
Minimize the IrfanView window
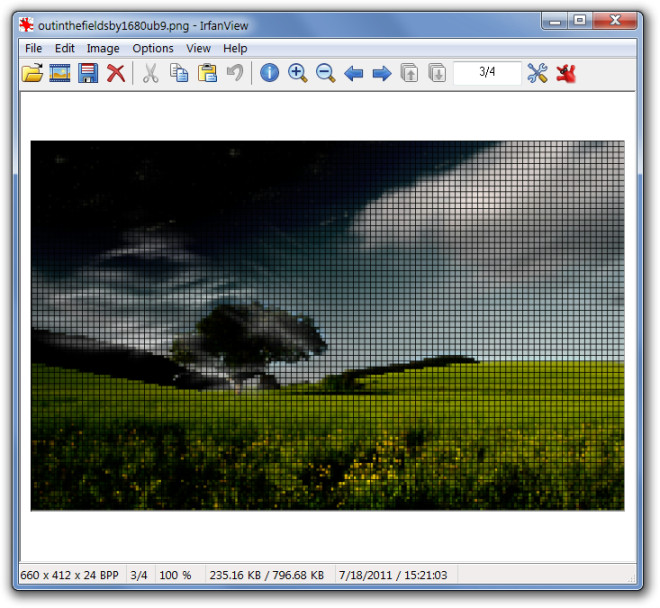point(555,21)
